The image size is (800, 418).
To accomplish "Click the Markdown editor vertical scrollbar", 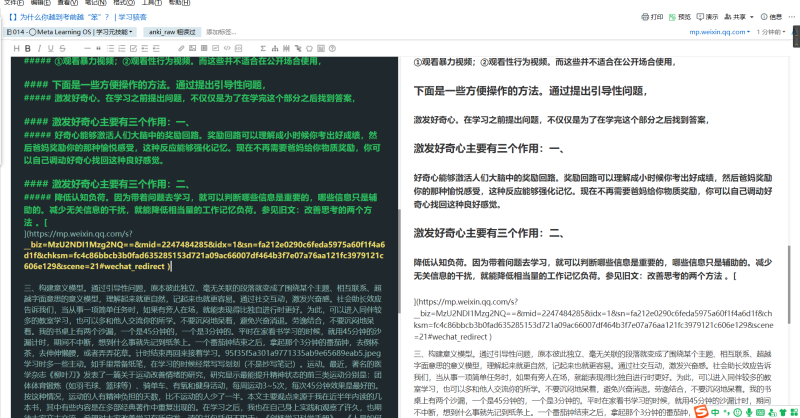I will tap(399, 260).
